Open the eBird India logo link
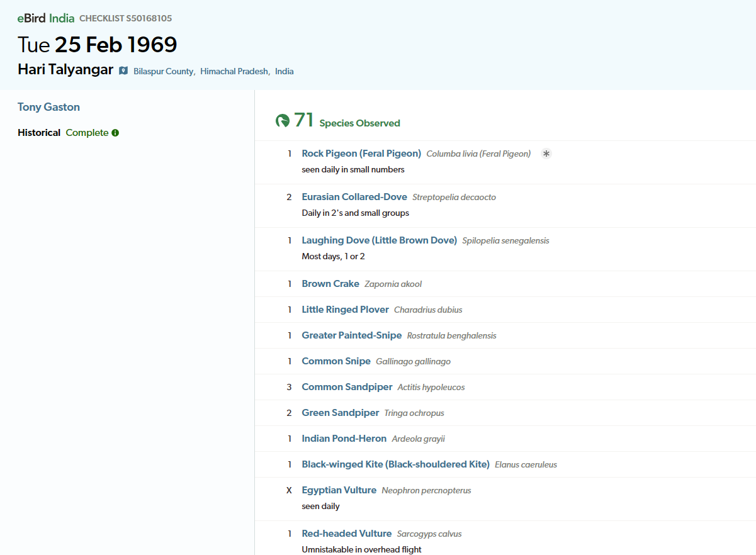 (x=46, y=18)
